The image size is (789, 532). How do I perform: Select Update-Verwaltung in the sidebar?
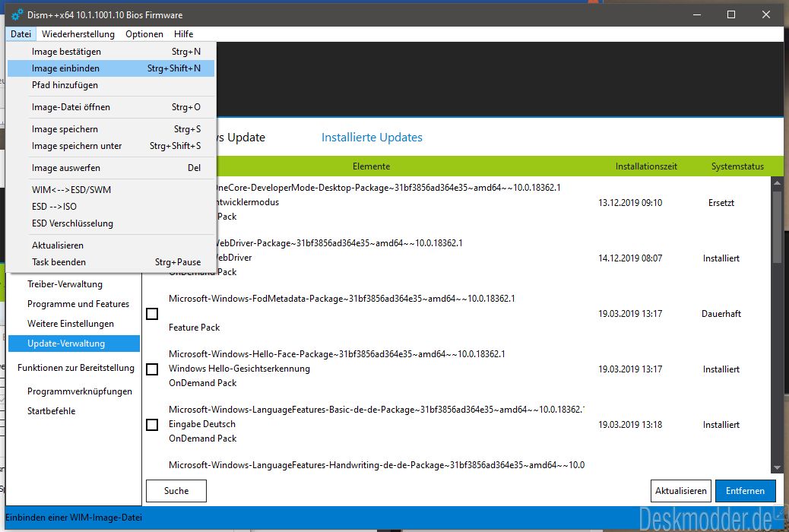coord(74,344)
